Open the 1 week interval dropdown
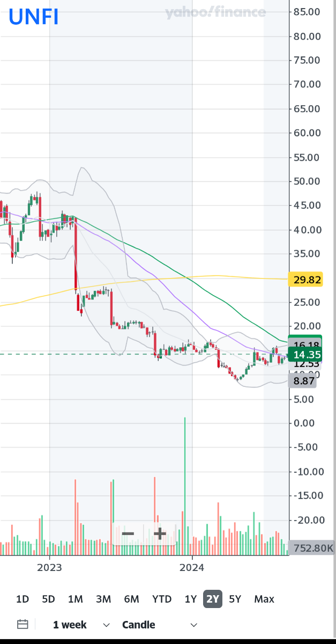Viewport: 336px width, 644px height. pyautogui.click(x=81, y=625)
